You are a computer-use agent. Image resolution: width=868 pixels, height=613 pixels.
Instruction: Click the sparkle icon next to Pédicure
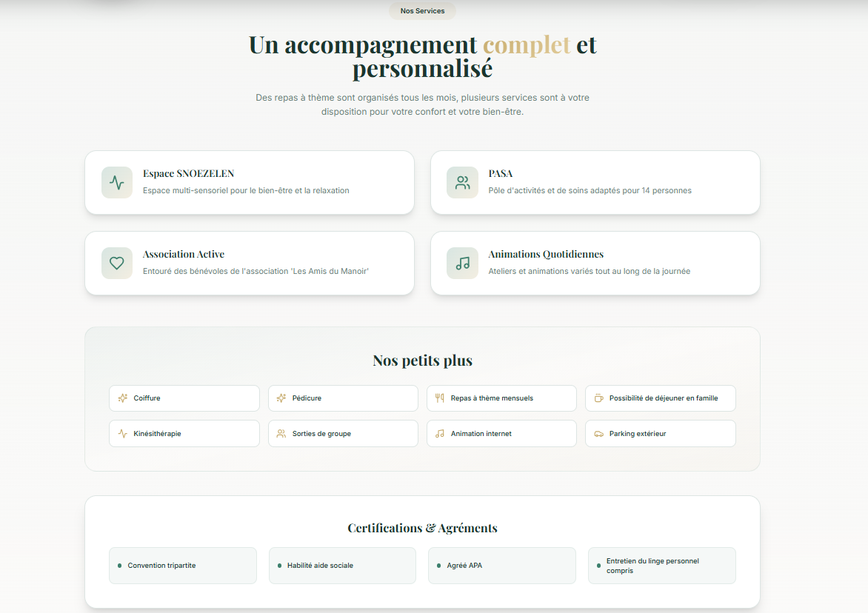tap(281, 398)
